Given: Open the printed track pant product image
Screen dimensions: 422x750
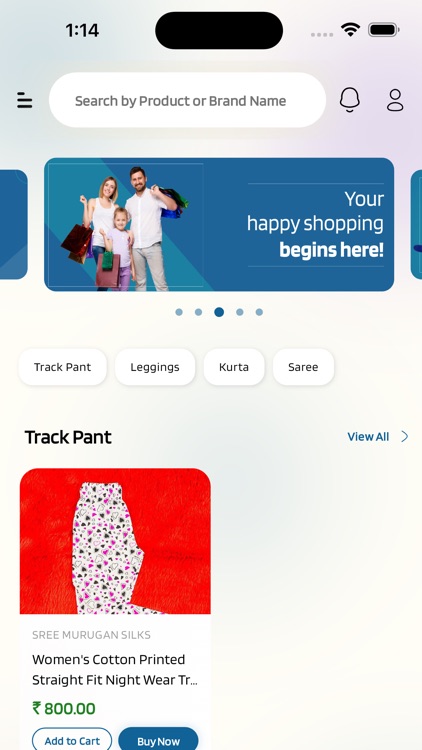Looking at the screenshot, I should pyautogui.click(x=115, y=541).
